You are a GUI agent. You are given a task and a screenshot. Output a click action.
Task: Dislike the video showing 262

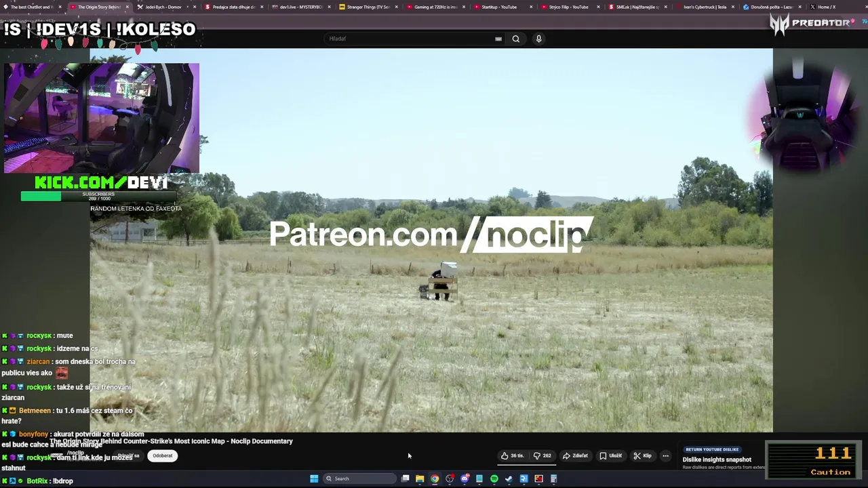(542, 455)
